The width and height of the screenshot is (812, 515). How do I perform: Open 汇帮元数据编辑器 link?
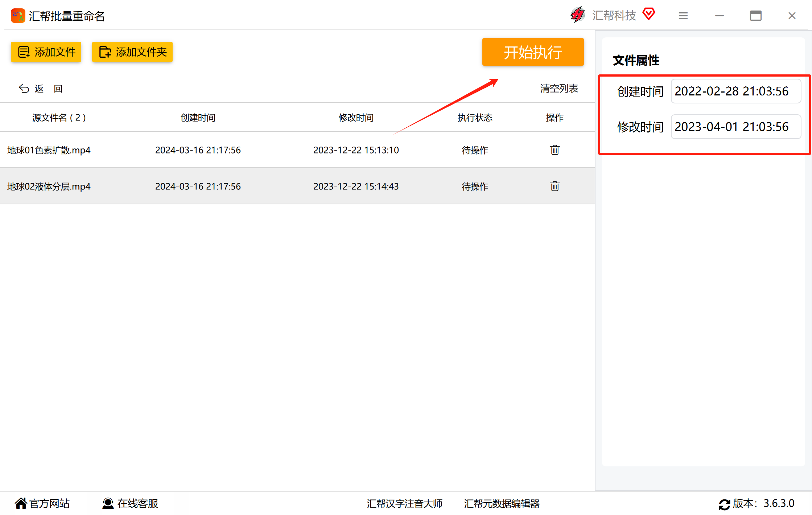pos(502,504)
